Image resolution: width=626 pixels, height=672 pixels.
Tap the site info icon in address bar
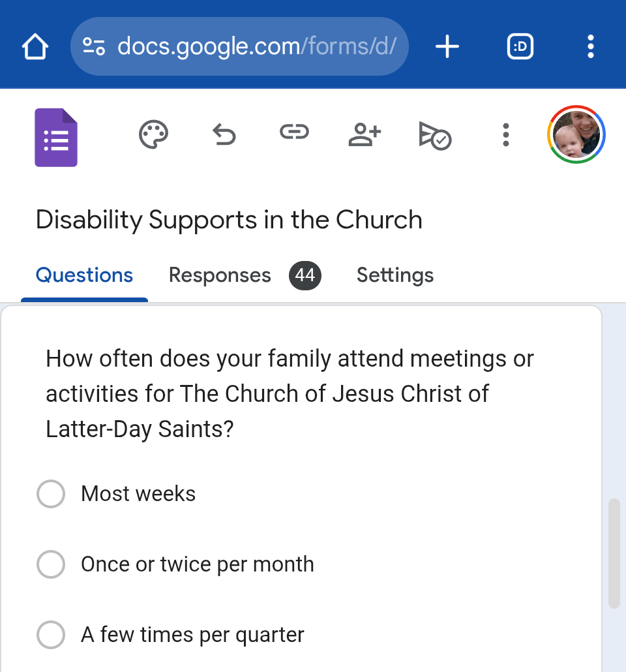(x=94, y=47)
